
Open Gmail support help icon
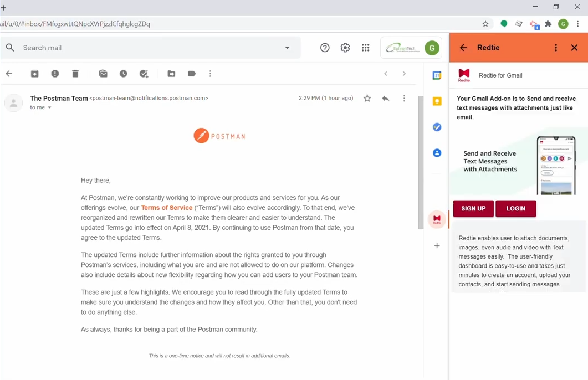tap(325, 48)
